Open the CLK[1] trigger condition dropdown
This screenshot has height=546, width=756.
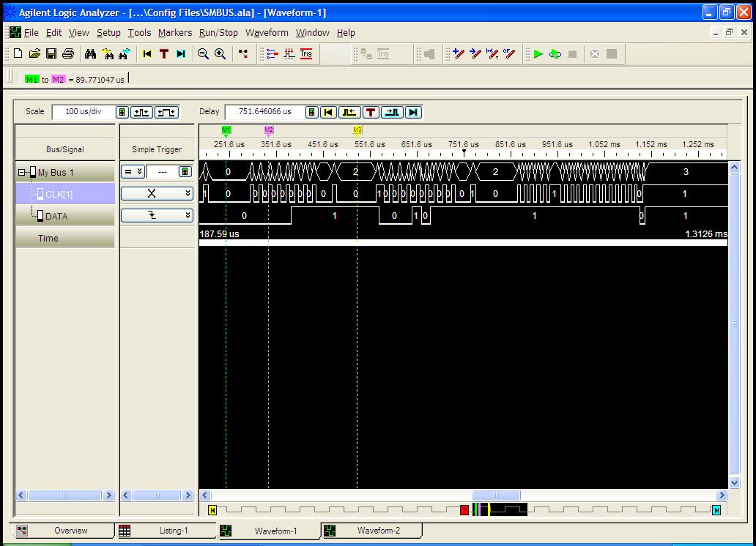point(188,194)
